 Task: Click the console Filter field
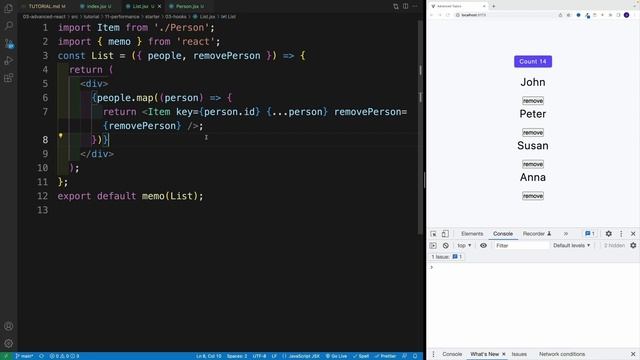(521, 246)
